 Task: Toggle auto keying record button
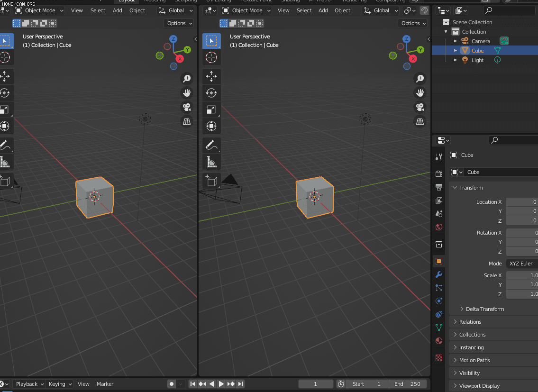172,384
